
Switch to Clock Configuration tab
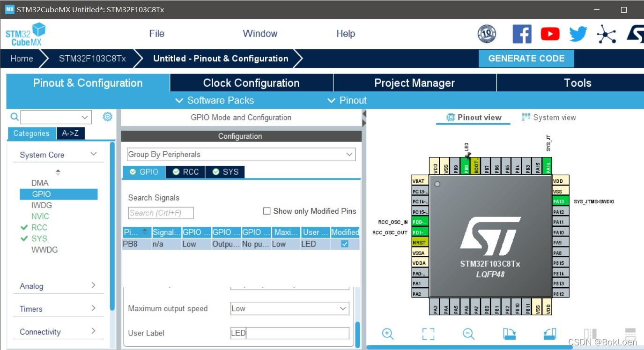click(x=252, y=83)
